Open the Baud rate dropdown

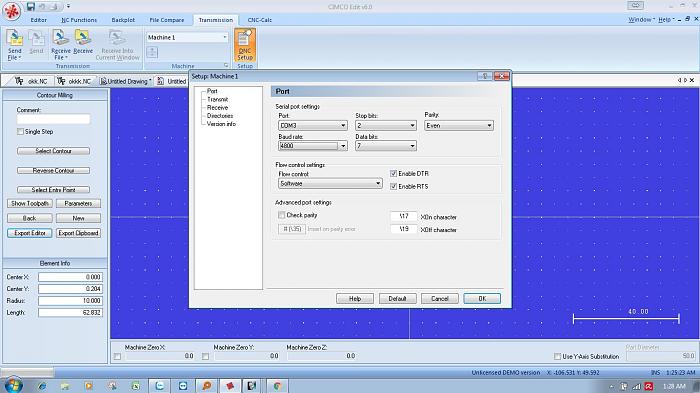[x=312, y=146]
